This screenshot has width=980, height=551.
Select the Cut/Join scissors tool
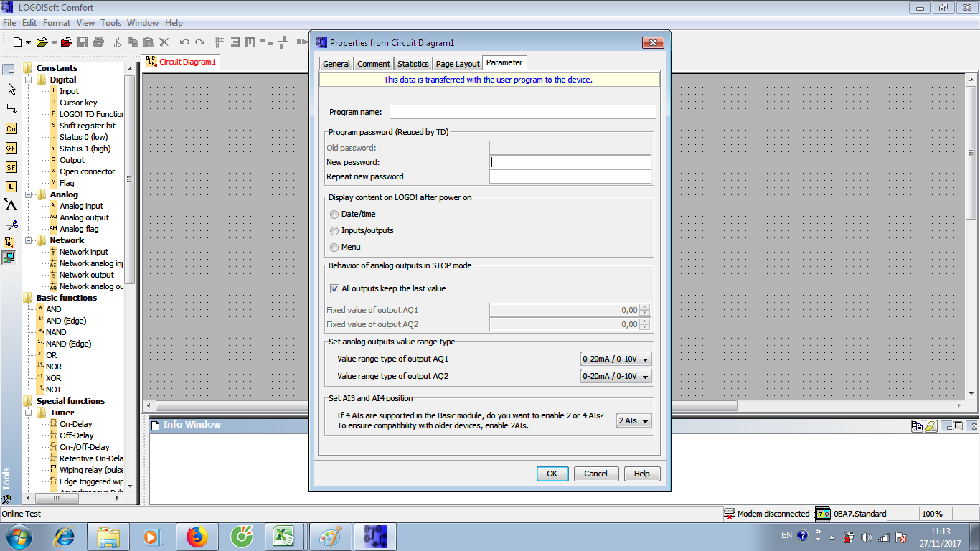pyautogui.click(x=11, y=225)
